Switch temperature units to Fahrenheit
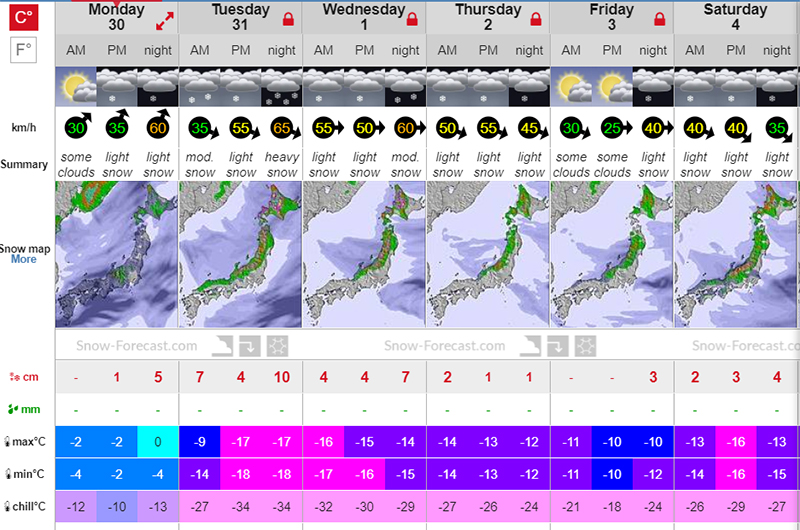The height and width of the screenshot is (530, 800). point(23,49)
